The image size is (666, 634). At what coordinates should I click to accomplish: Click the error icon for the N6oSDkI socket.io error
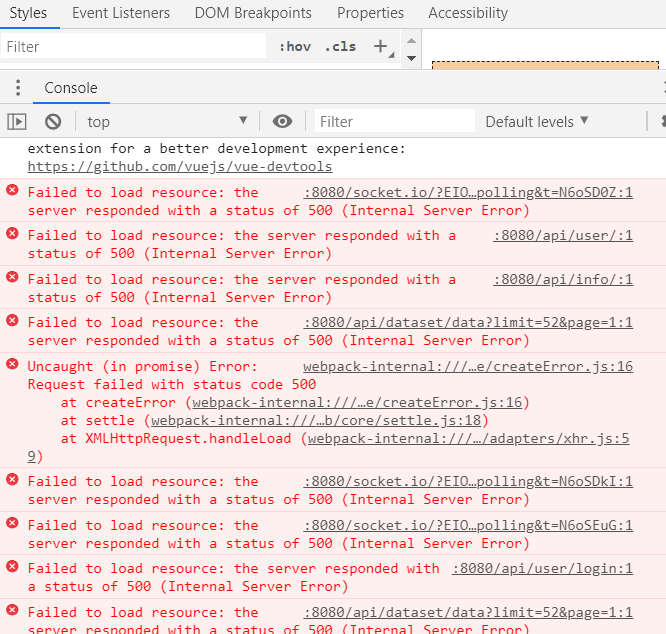pos(12,479)
